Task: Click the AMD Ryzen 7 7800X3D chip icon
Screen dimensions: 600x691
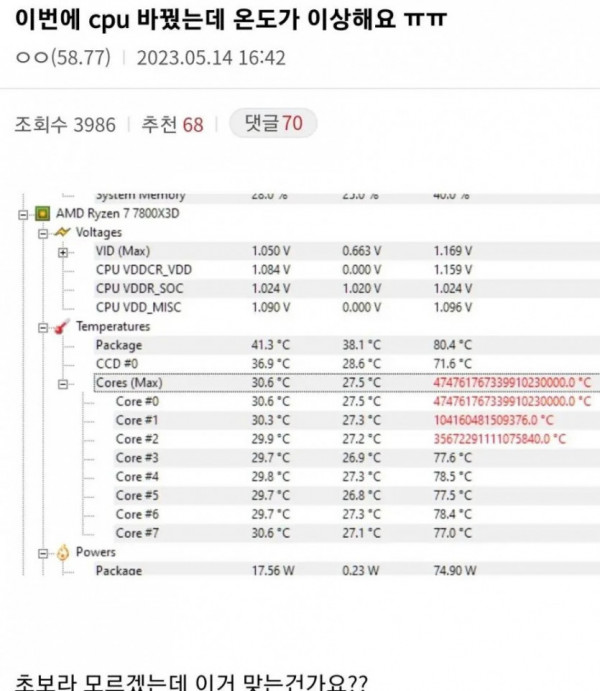Action: (x=42, y=214)
